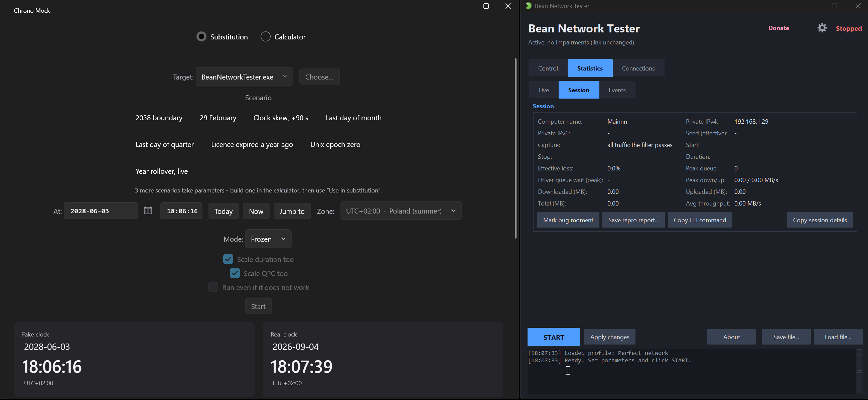The height and width of the screenshot is (400, 868).
Task: Open the Zone UTC+02:00 Poland dropdown
Action: pyautogui.click(x=401, y=211)
